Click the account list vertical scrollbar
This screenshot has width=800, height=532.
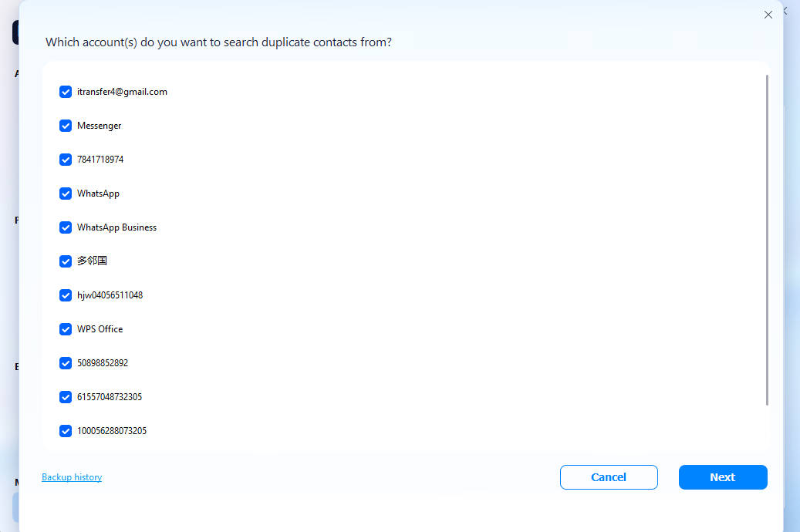[x=767, y=240]
